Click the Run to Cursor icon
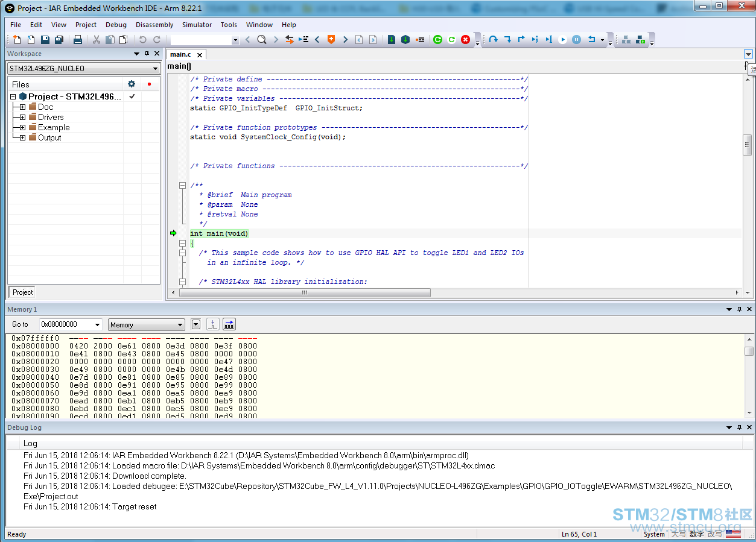 click(x=549, y=39)
